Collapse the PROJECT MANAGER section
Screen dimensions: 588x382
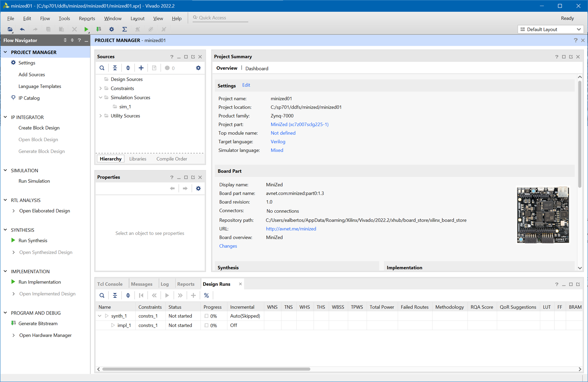(x=6, y=52)
